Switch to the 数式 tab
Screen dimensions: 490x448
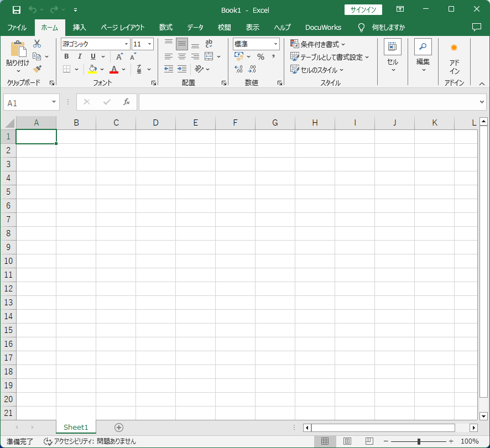pyautogui.click(x=165, y=28)
